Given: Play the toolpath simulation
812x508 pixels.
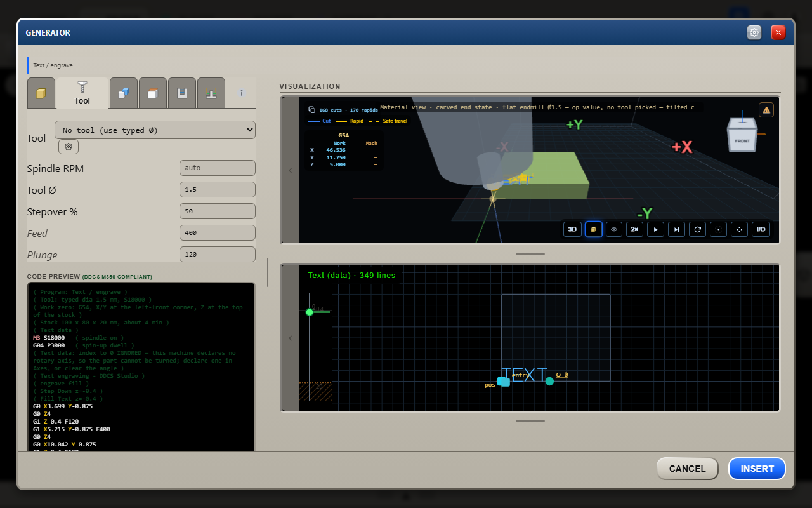Looking at the screenshot, I should tap(655, 229).
